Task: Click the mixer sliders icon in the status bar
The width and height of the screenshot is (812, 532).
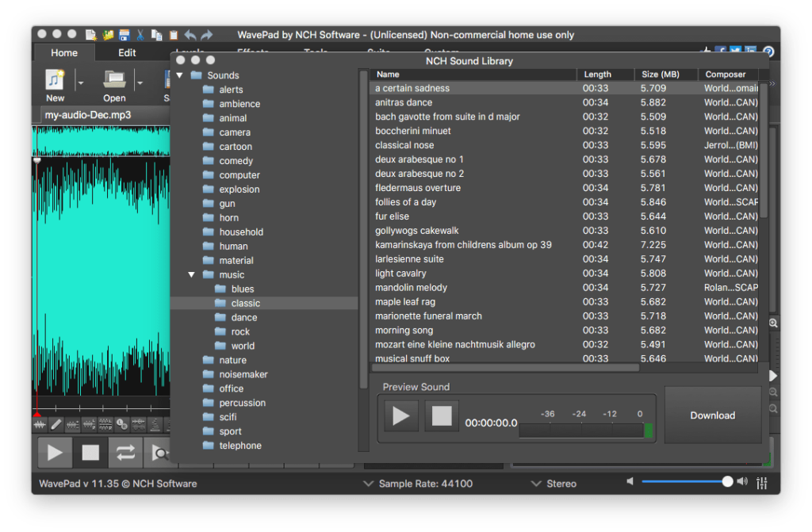Action: point(762,484)
